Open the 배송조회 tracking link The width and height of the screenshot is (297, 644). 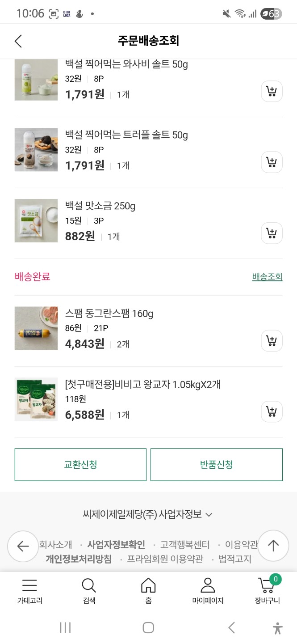coord(267,277)
